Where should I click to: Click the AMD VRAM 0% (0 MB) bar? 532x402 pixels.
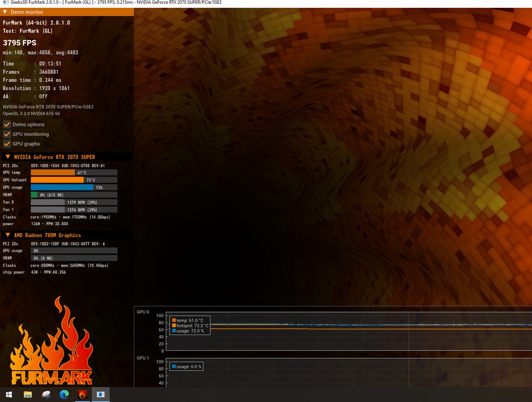tap(74, 258)
